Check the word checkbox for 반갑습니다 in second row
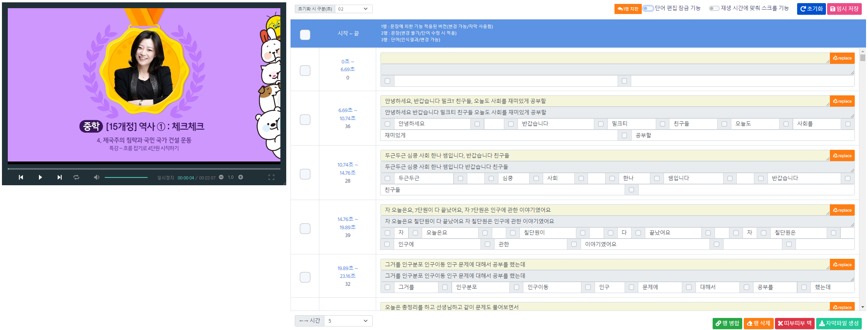The image size is (868, 330). [x=511, y=124]
